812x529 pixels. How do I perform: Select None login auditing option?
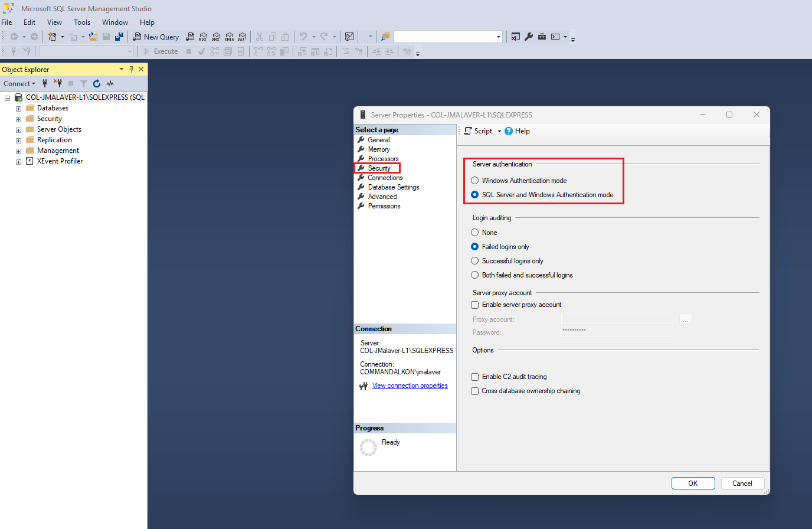tap(474, 233)
